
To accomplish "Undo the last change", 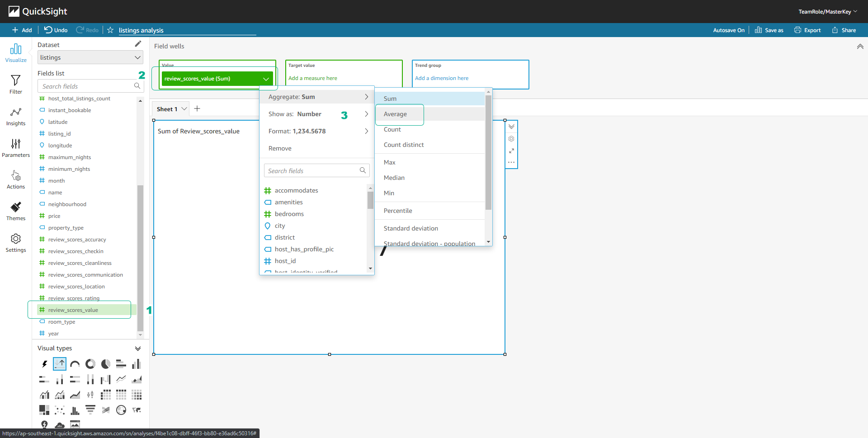I will (56, 30).
